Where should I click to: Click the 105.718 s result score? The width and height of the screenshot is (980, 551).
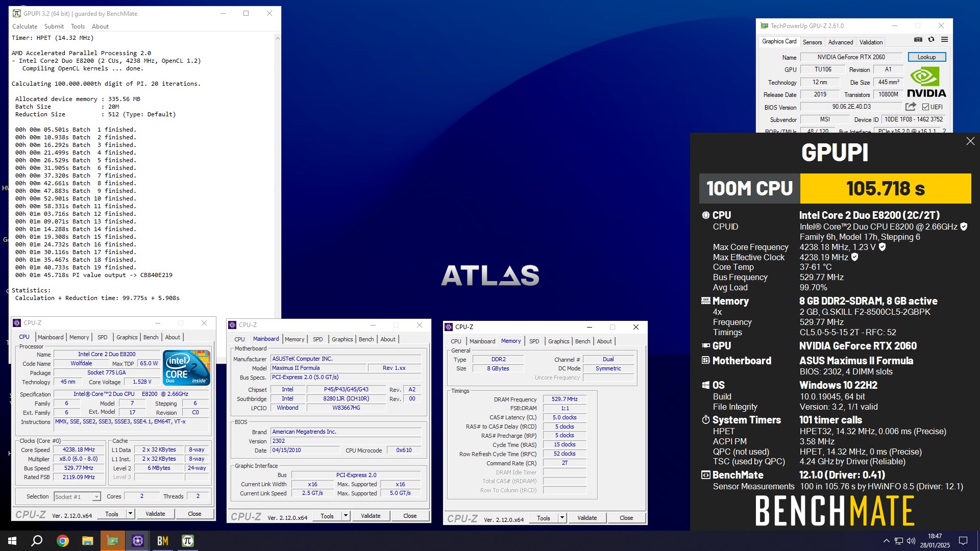(x=885, y=188)
